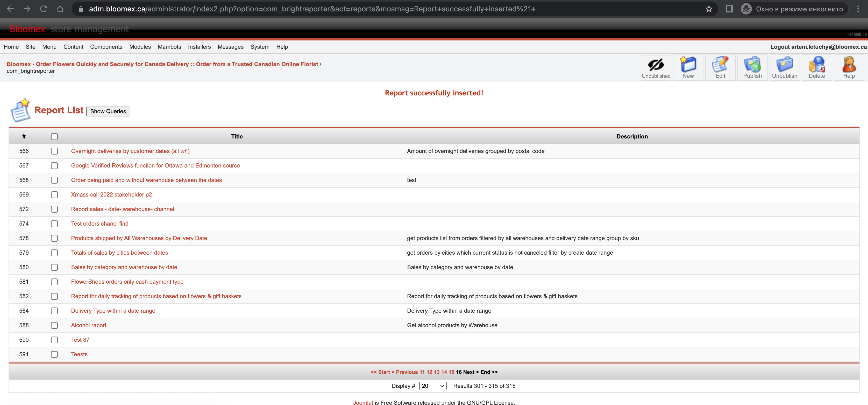The image size is (868, 405).
Task: Click the Description column header
Action: (x=632, y=137)
